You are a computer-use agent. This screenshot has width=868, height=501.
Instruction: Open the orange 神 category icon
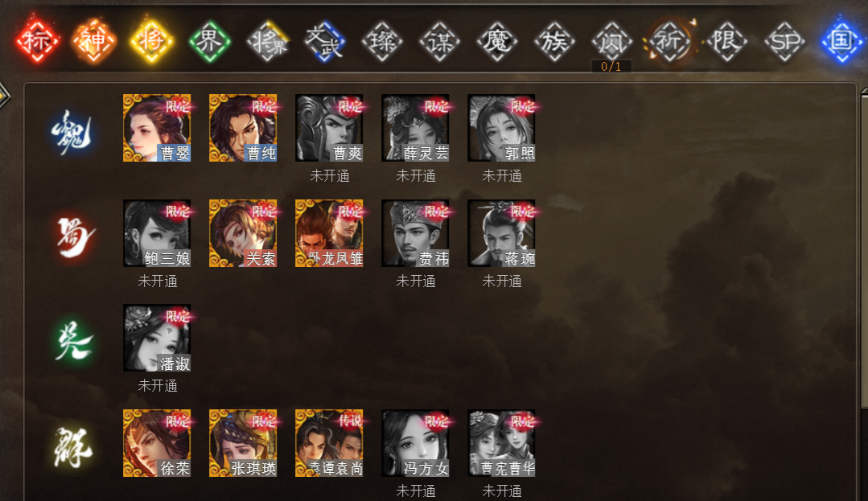[x=93, y=40]
